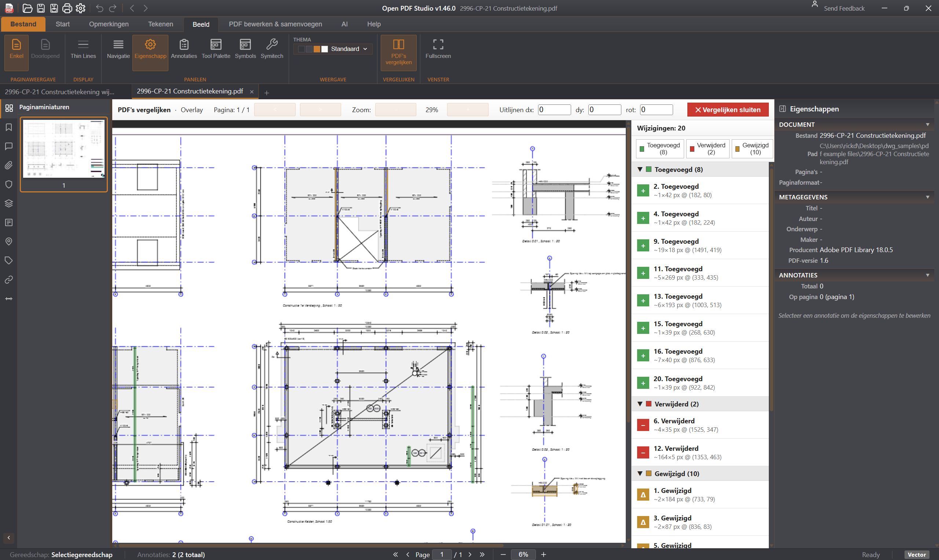
Task: Open the AI ribbon tab
Action: pos(344,24)
